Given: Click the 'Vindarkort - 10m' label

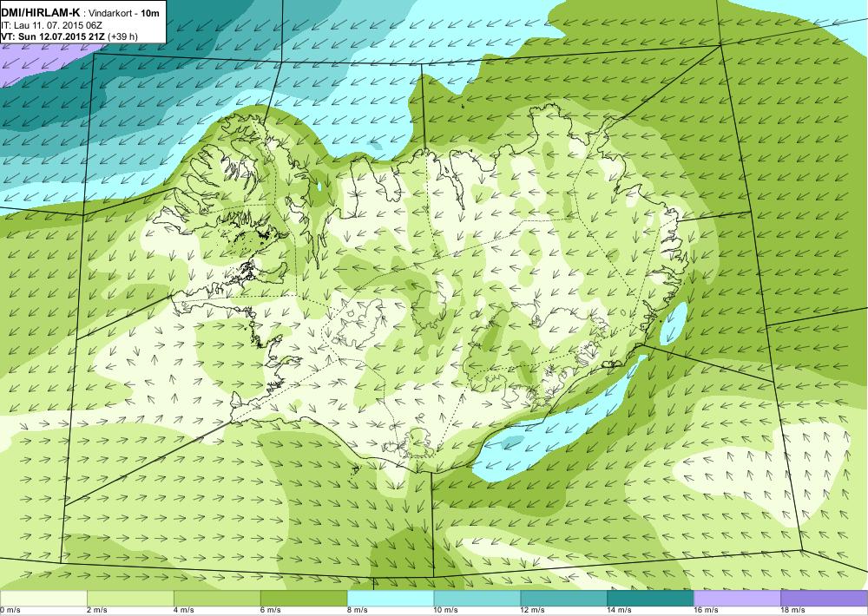Looking at the screenshot, I should coord(122,13).
